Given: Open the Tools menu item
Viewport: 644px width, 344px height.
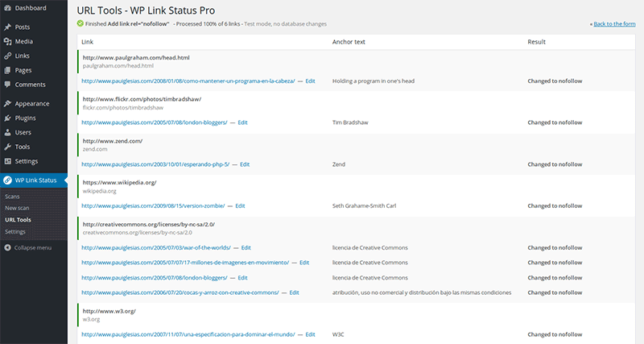Looking at the screenshot, I should (23, 147).
